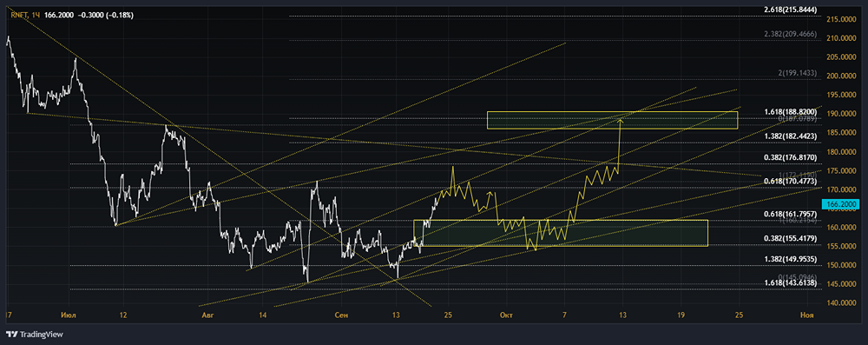Select the 1.618(143.6138) Fibonacci label

[x=790, y=283]
